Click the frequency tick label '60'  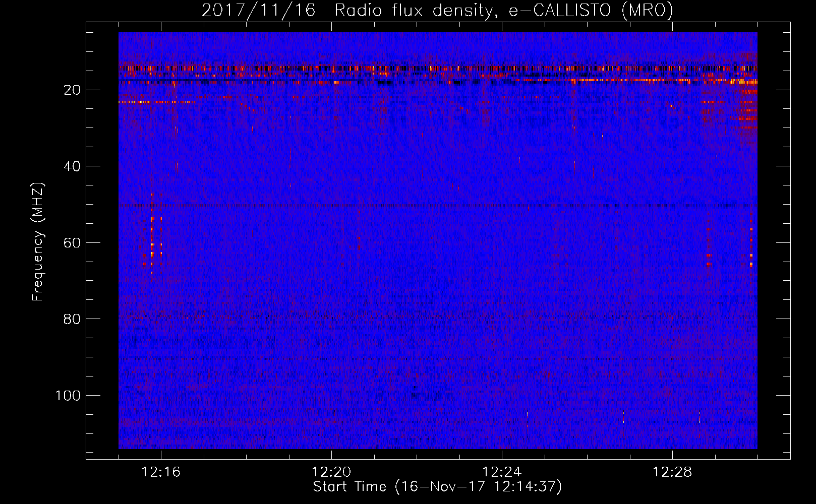pyautogui.click(x=73, y=243)
